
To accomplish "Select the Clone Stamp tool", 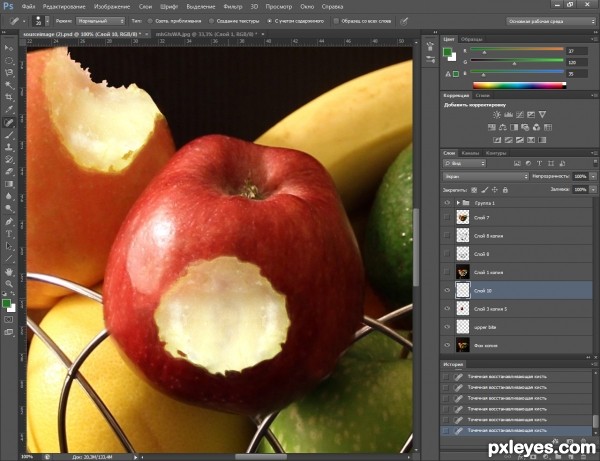I will click(9, 147).
